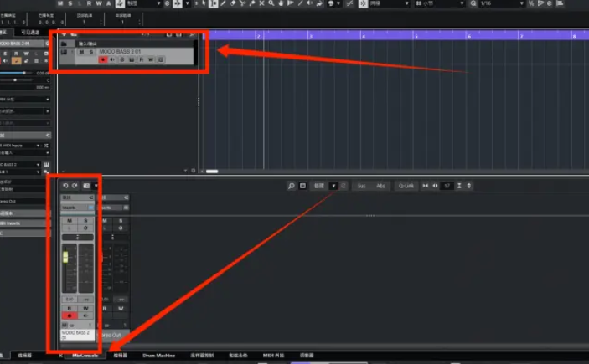Open the editor tab right of MixConsole
This screenshot has width=589, height=364.
click(x=120, y=356)
